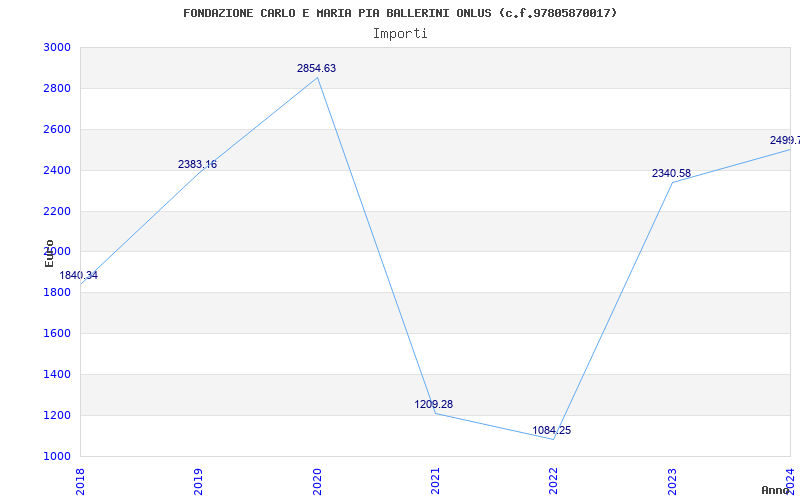The width and height of the screenshot is (800, 500).
Task: Click the y-axis value 1800
Action: (57, 292)
